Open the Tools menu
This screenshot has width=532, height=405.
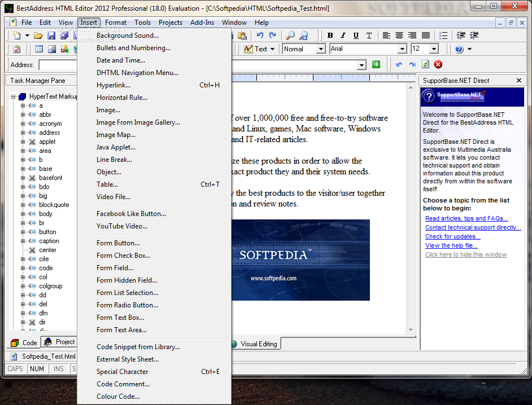click(142, 23)
